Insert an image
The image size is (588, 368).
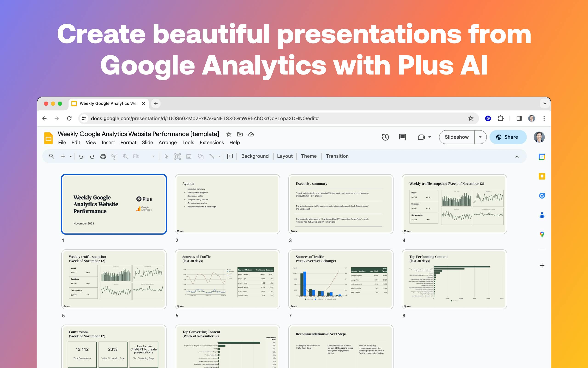pos(189,156)
